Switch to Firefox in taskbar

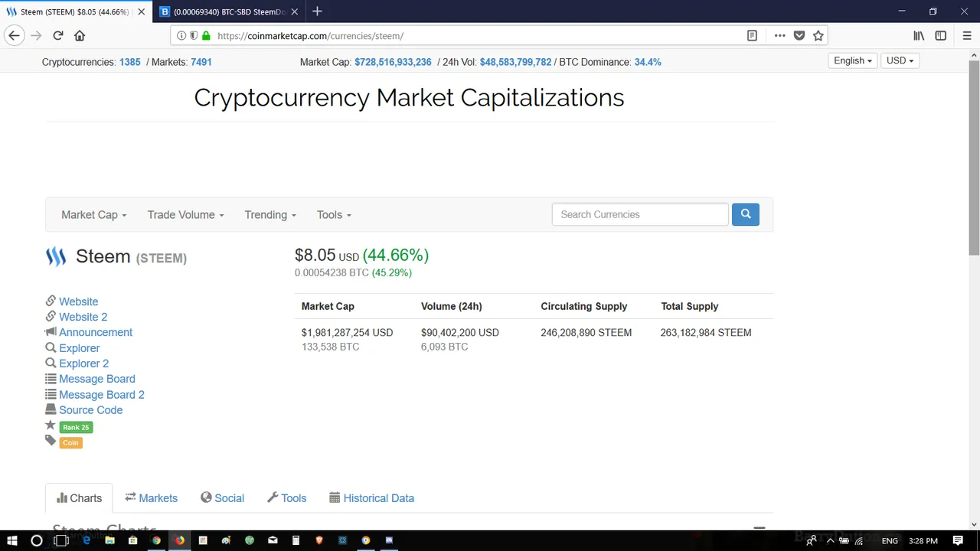click(179, 540)
